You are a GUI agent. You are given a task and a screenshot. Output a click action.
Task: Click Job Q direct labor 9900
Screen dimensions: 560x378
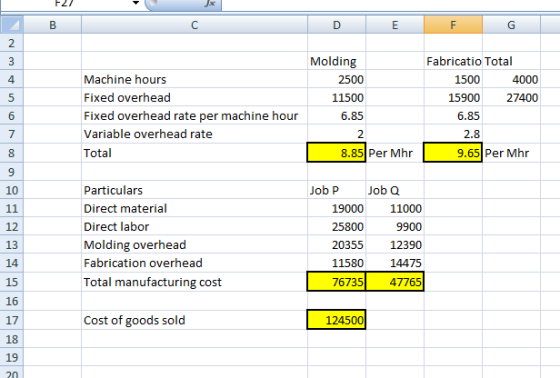(395, 227)
